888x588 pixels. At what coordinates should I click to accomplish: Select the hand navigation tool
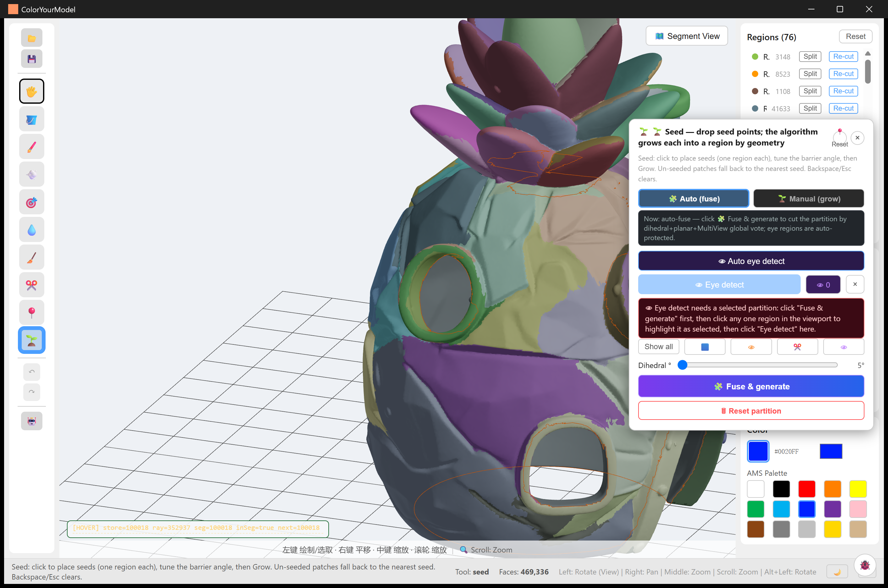coord(31,91)
